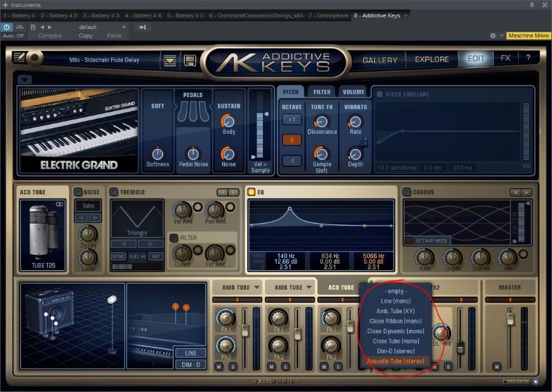This screenshot has width=552, height=392.
Task: Enable the Pitch Envelope checkbox
Action: [379, 94]
